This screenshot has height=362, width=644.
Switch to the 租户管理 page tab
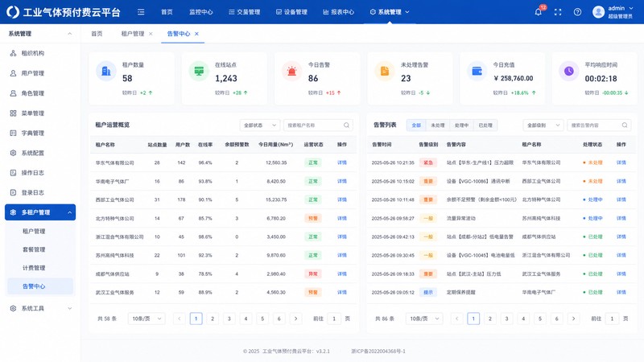tap(133, 34)
